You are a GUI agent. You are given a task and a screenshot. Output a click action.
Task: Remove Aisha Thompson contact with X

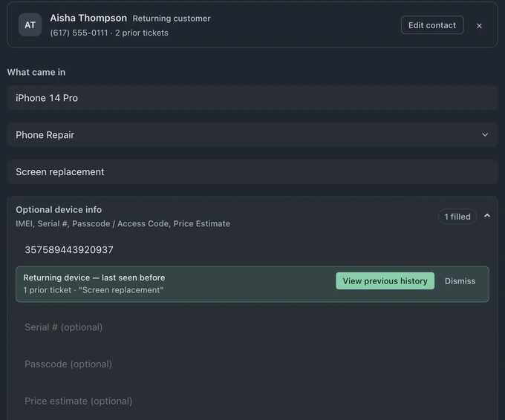pos(479,26)
